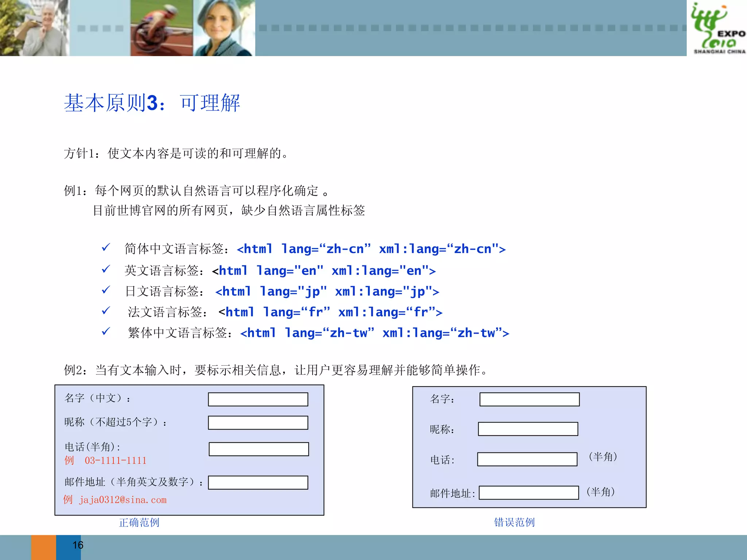Click the 名字（中文） input field

coord(258,399)
